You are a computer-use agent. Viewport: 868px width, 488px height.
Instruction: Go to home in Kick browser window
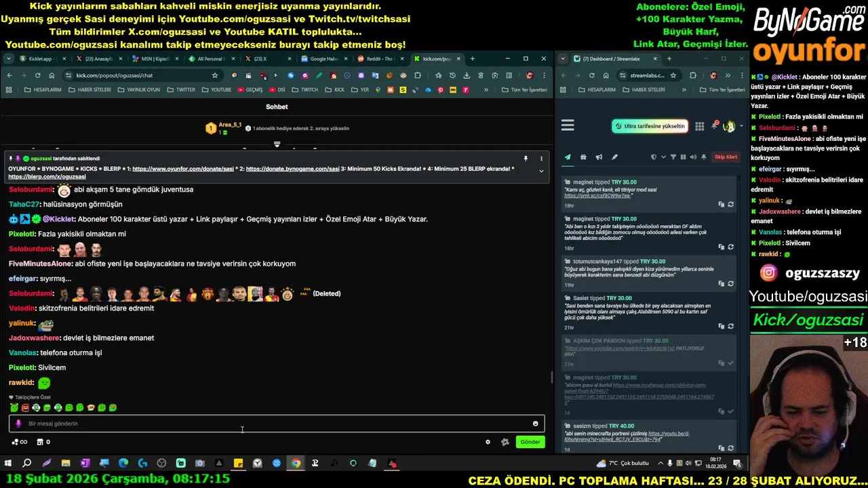tap(52, 75)
